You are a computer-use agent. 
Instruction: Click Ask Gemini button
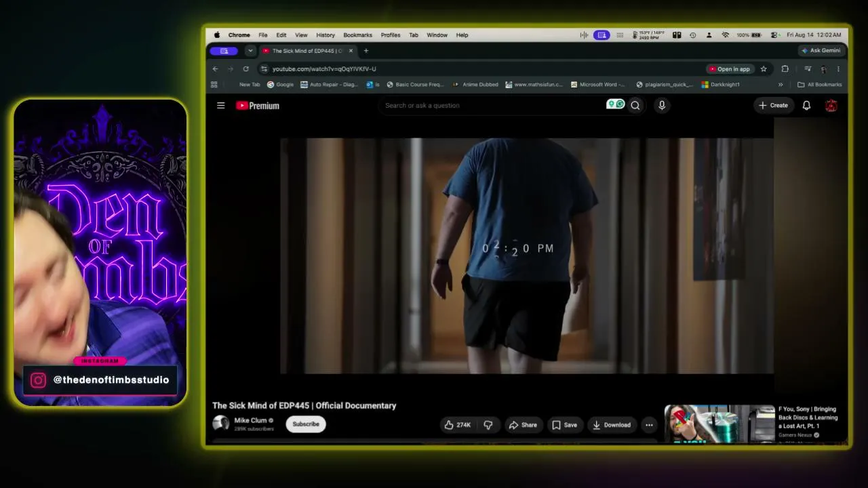821,51
